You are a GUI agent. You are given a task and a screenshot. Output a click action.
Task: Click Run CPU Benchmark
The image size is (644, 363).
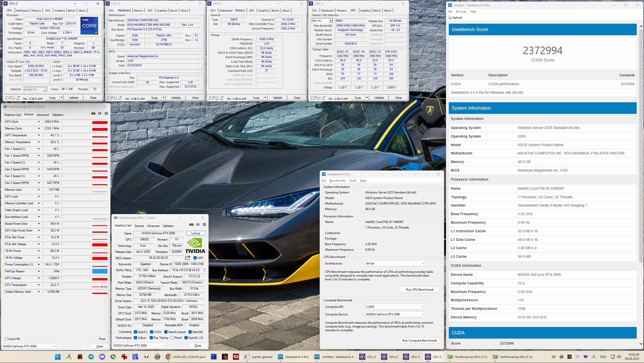tap(420, 290)
